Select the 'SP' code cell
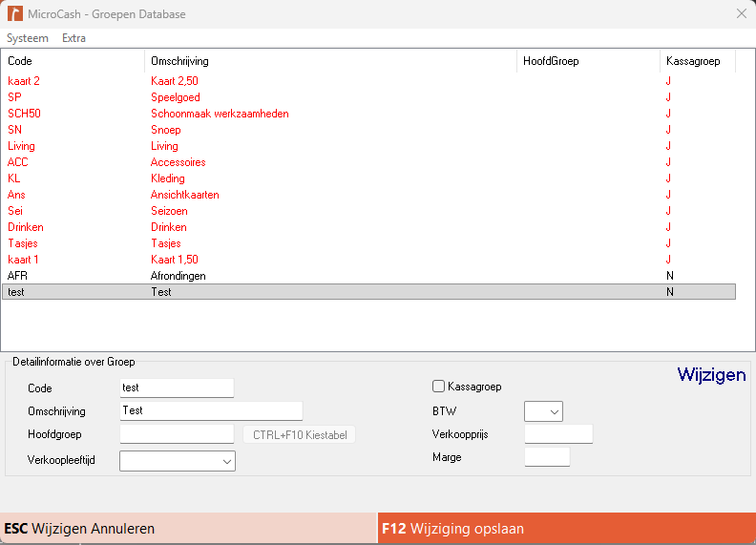The image size is (756, 545). click(x=14, y=97)
